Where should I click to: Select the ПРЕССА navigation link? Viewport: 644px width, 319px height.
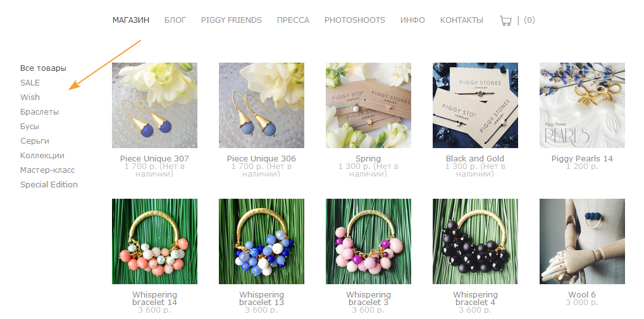tap(293, 20)
